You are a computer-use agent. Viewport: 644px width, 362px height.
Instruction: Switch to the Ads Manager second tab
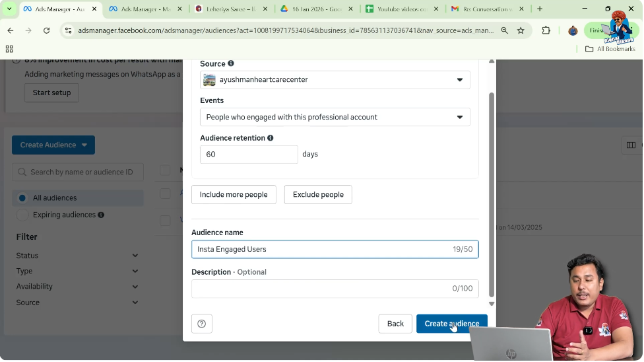[x=145, y=9]
